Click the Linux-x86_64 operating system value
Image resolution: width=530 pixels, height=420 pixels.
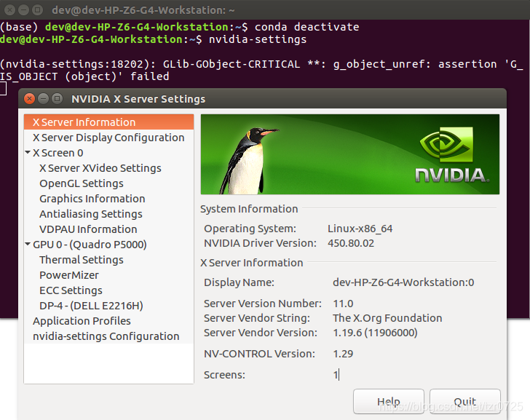coord(360,229)
